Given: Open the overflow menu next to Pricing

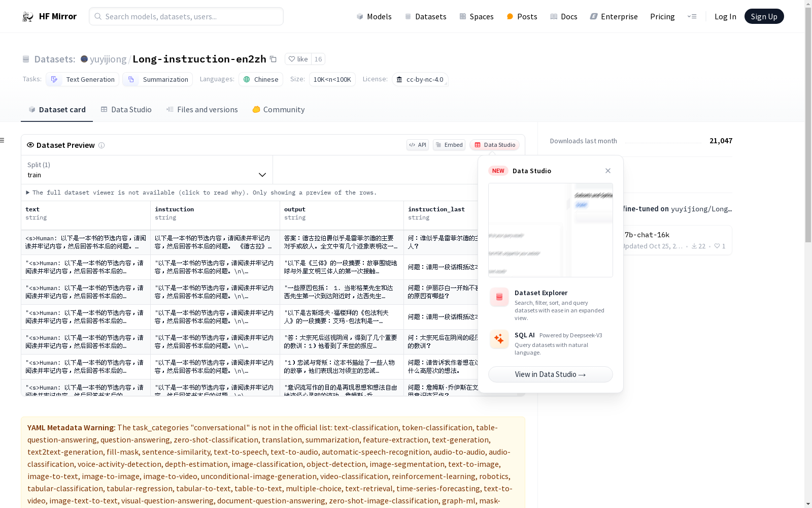Looking at the screenshot, I should coord(692,16).
